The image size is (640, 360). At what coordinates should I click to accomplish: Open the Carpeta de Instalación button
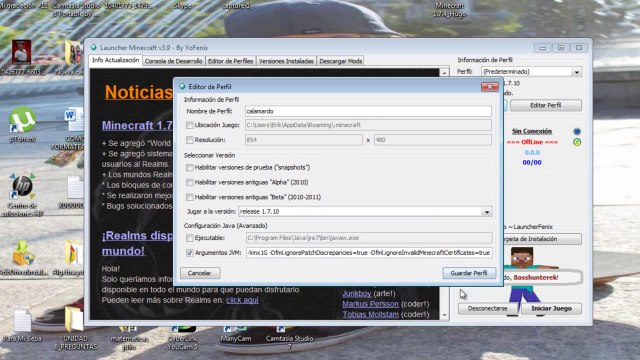[x=542, y=239]
